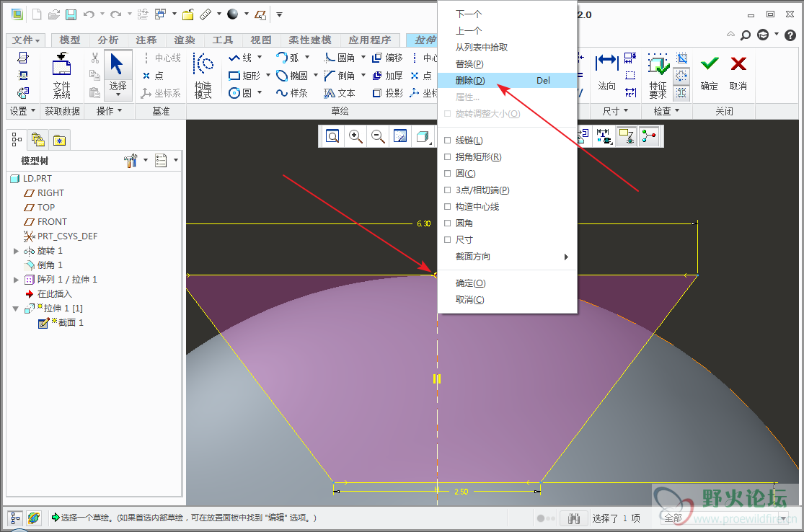Pick the Ellipse sketch tool
804x532 pixels.
click(x=292, y=76)
